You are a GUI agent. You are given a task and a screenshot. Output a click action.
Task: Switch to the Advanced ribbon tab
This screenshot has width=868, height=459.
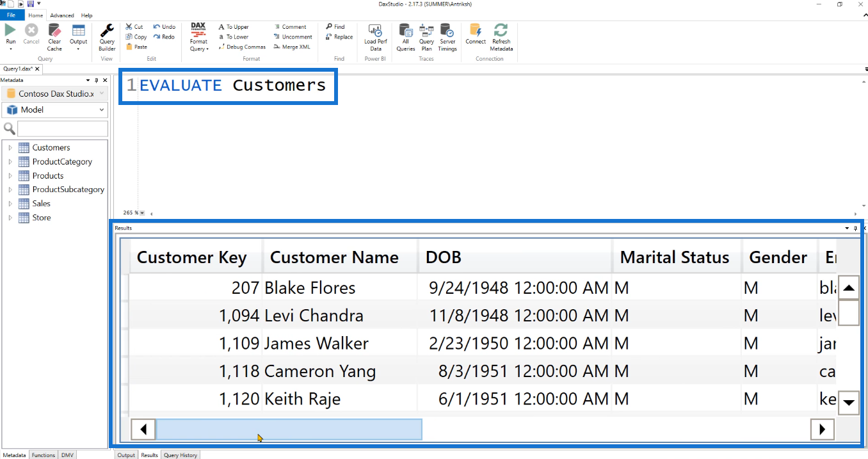(62, 15)
